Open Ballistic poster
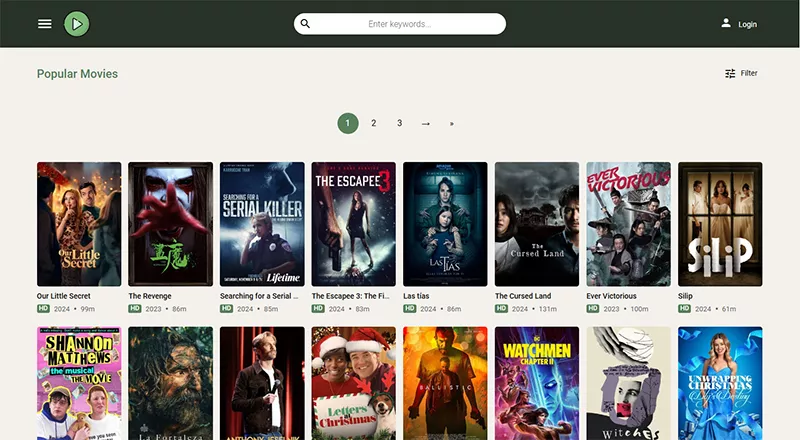800x440 pixels. tap(445, 383)
